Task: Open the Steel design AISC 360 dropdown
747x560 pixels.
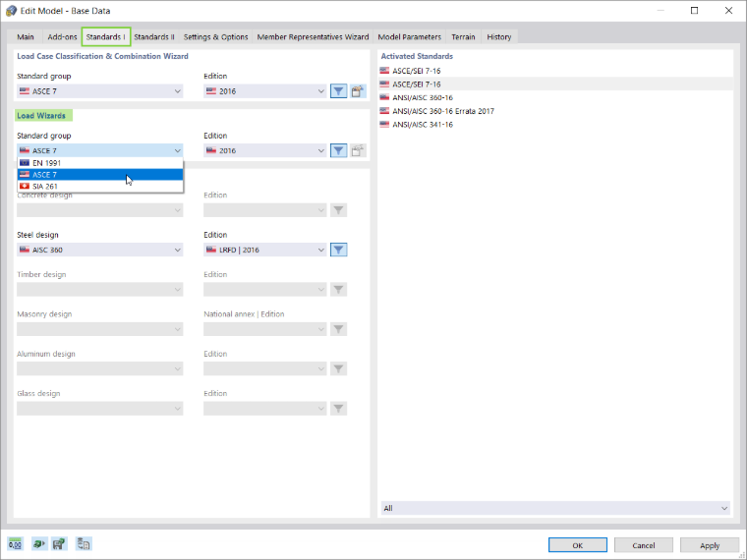Action: pos(100,250)
